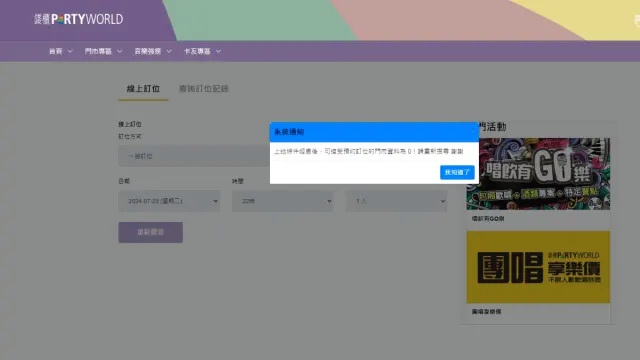The image size is (640, 360).
Task: Open the 門市專區 navigation menu item
Action: click(x=98, y=51)
